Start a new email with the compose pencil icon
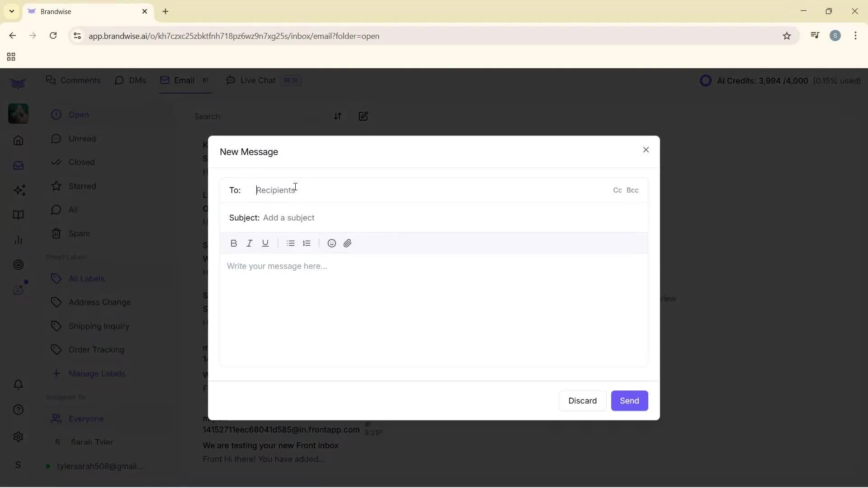 (x=364, y=116)
